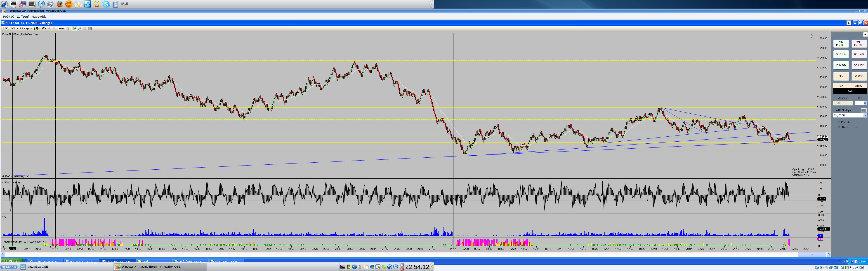The height and width of the screenshot is (271, 868).
Task: Click the zoom out magnifier icon
Action: [x=54, y=29]
